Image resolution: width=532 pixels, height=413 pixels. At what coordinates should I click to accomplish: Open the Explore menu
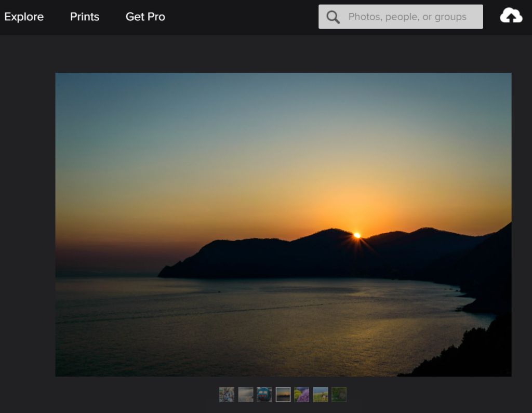coord(24,17)
